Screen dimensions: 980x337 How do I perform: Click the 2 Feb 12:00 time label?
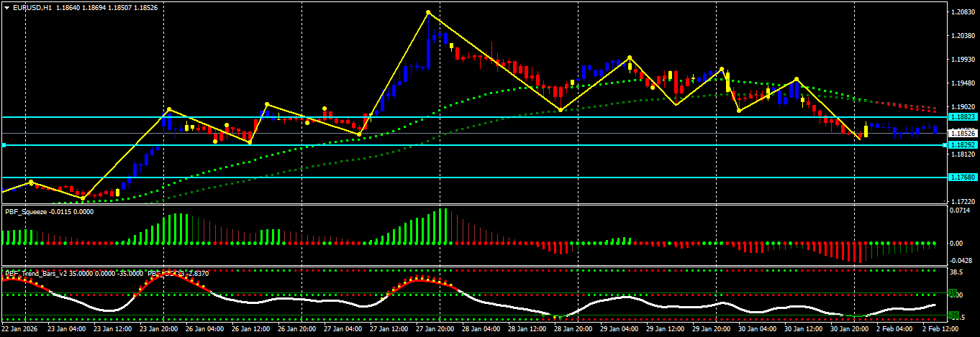pyautogui.click(x=940, y=328)
